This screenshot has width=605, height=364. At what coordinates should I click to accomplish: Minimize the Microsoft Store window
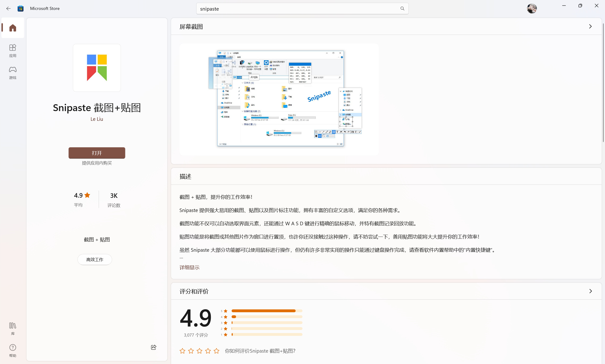[564, 6]
